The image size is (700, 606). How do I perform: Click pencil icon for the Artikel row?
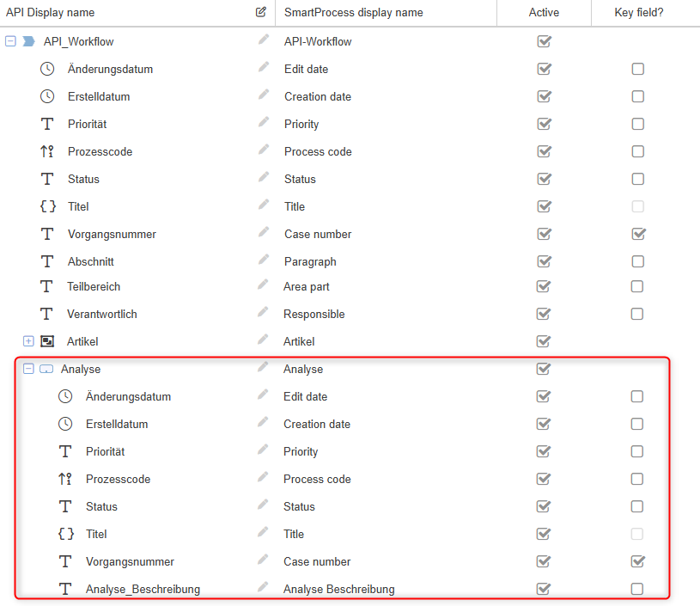[x=263, y=340]
